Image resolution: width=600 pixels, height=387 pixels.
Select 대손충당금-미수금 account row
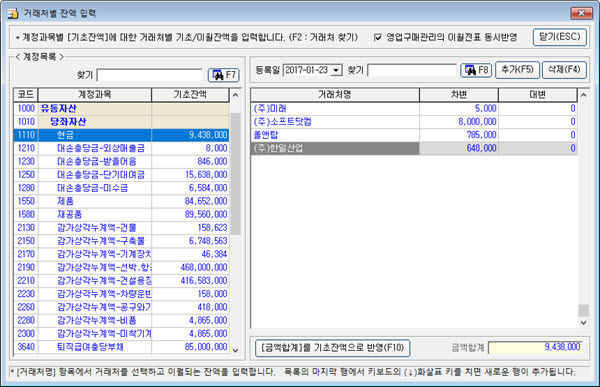[121, 188]
